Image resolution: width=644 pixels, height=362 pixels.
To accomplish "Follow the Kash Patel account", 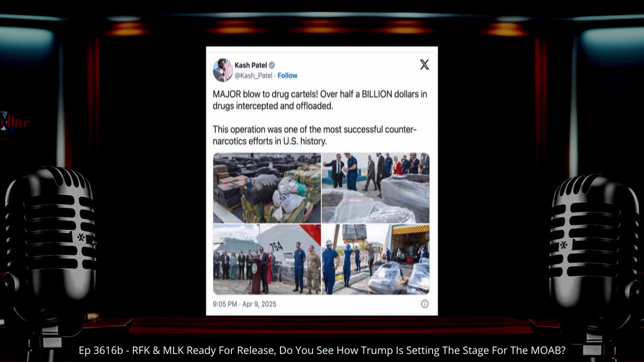I will pyautogui.click(x=287, y=75).
